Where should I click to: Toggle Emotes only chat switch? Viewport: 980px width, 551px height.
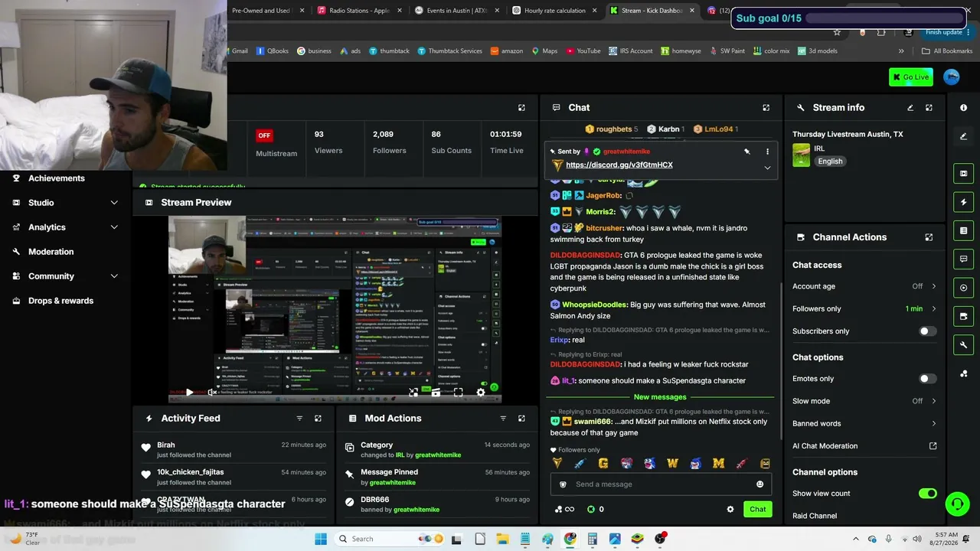tap(927, 379)
